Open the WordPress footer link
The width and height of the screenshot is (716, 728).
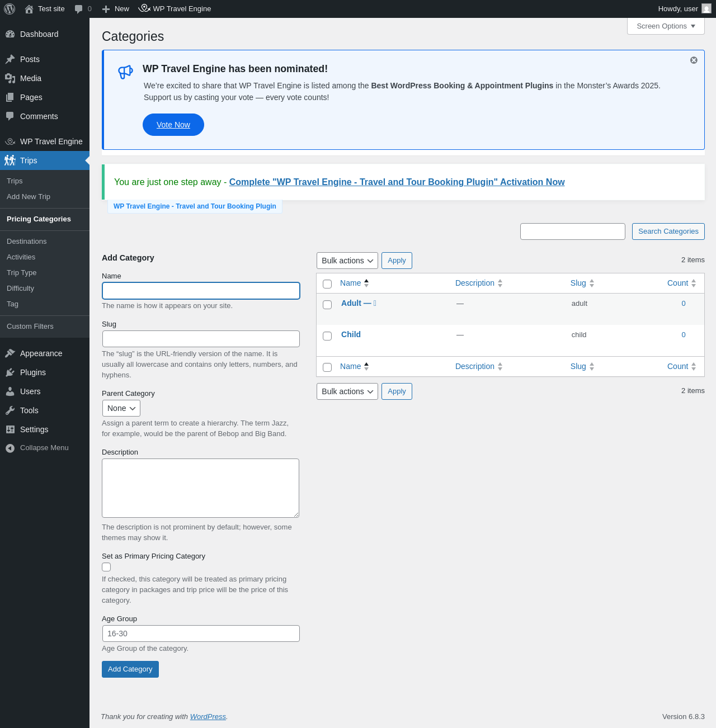click(x=208, y=717)
